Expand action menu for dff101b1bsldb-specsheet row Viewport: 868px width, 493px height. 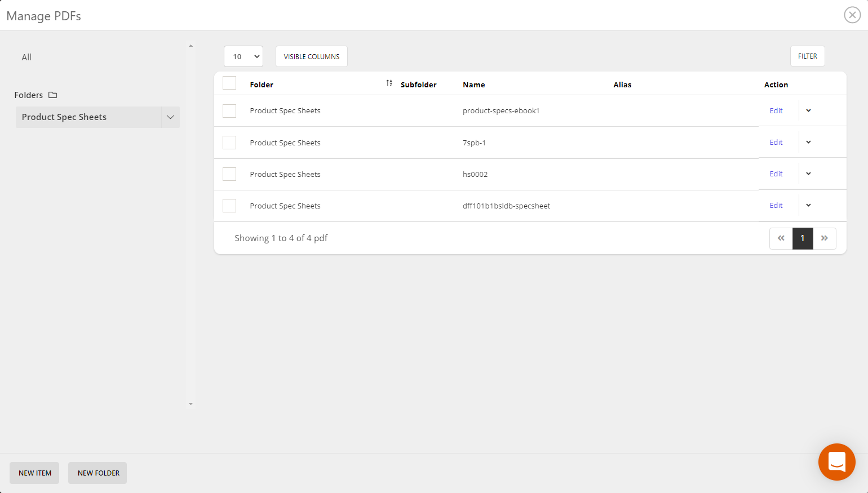808,206
